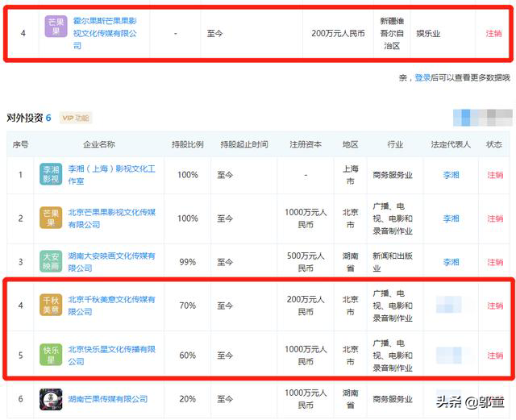Click the 湖南芒果传媒 dark logo thumbnail
Image resolution: width=516 pixels, height=420 pixels.
[51, 399]
